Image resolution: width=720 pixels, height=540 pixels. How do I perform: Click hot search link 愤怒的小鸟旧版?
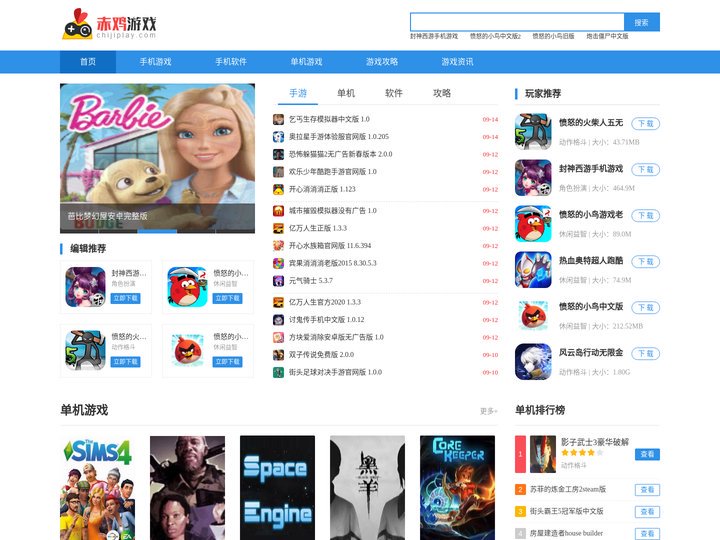click(553, 36)
